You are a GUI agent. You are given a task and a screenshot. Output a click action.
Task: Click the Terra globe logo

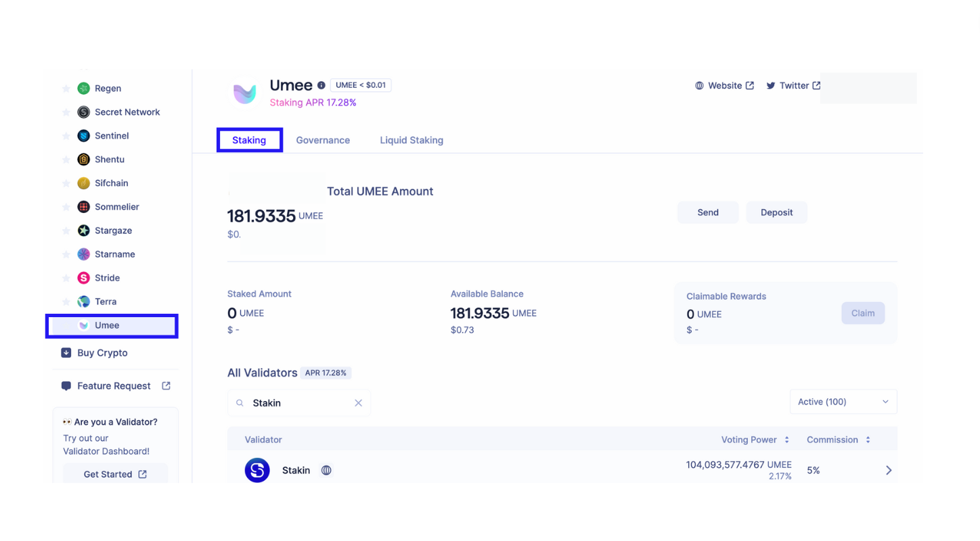83,302
